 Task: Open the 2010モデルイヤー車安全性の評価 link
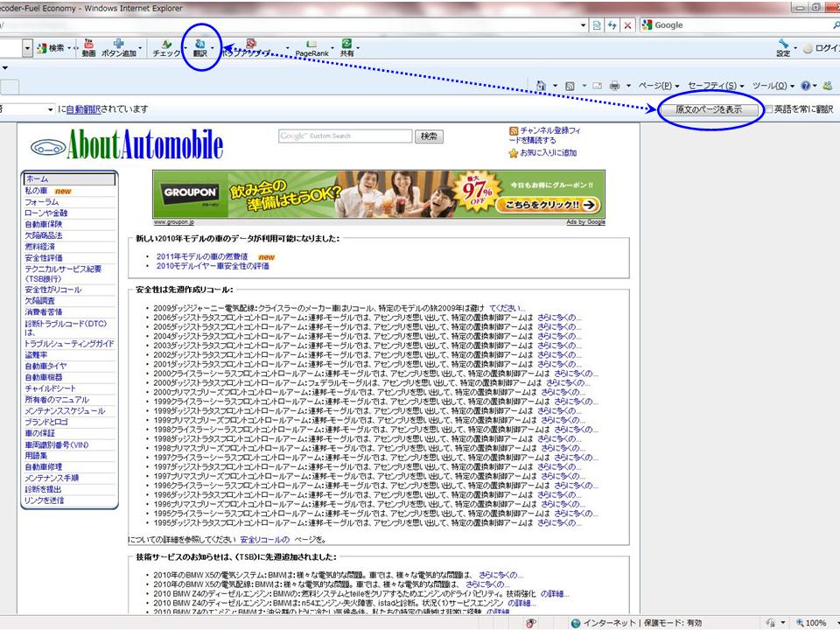click(213, 266)
